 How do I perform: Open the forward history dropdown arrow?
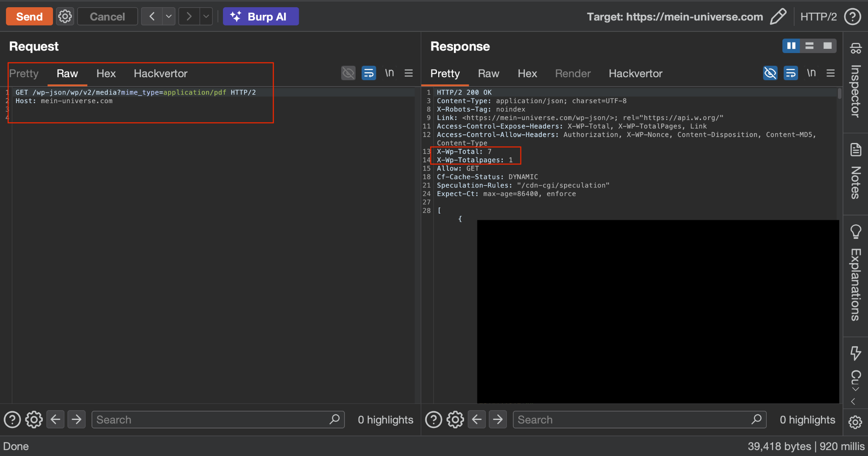click(x=206, y=17)
